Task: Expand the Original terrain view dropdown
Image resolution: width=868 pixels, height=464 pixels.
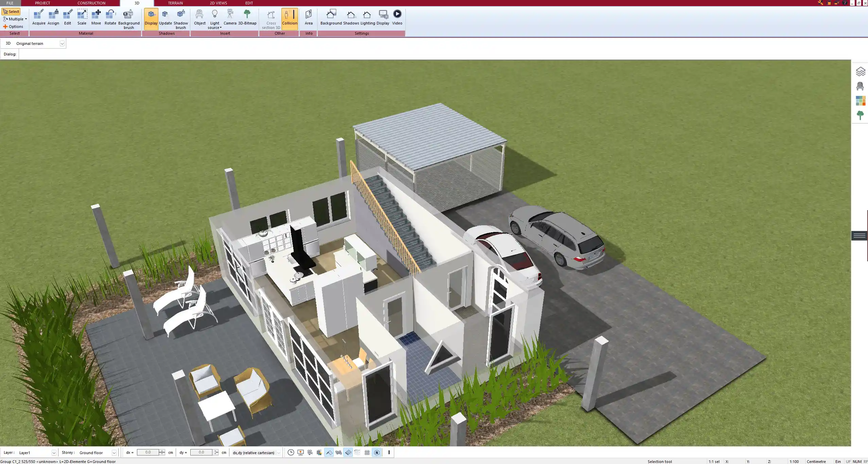Action: tap(62, 43)
